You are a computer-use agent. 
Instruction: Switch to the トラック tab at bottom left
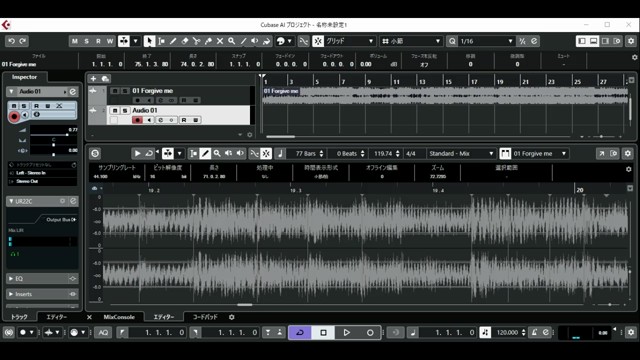point(19,317)
